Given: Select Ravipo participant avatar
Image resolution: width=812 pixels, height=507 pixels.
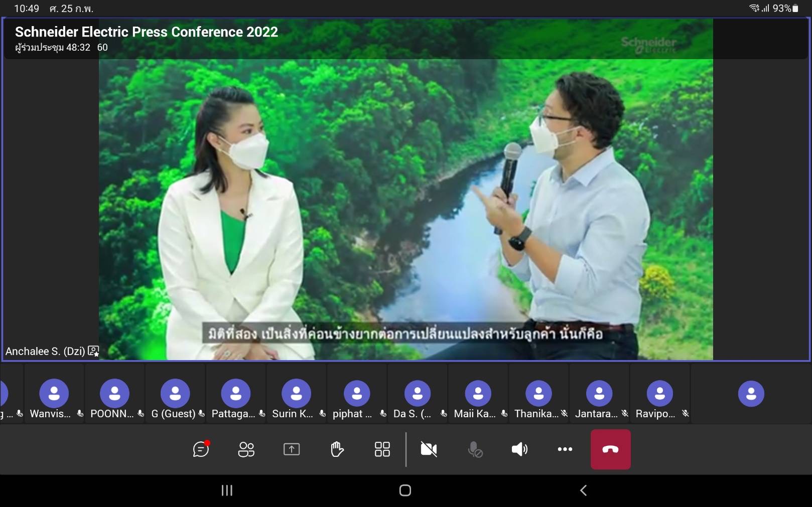Looking at the screenshot, I should pyautogui.click(x=660, y=393).
